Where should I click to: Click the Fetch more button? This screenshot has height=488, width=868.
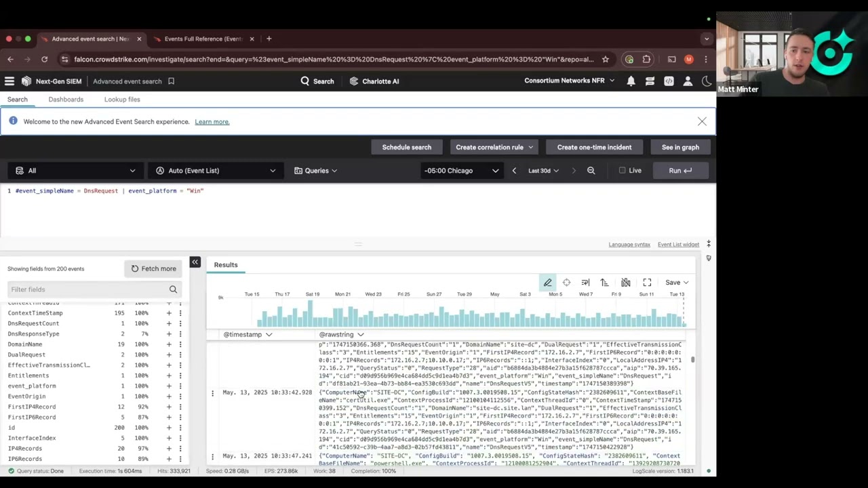coord(153,269)
